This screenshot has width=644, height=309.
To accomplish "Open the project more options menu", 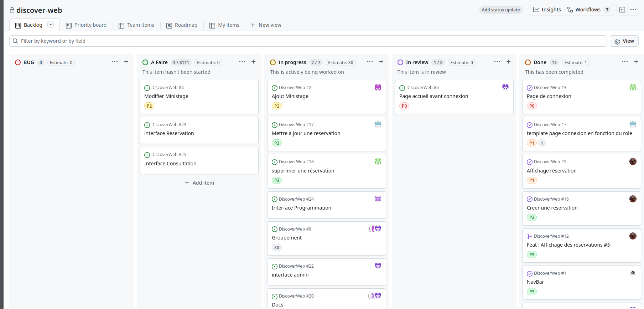I will [x=633, y=10].
